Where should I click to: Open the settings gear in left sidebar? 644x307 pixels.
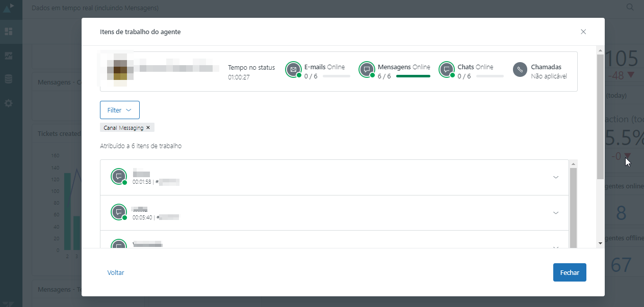coord(9,103)
